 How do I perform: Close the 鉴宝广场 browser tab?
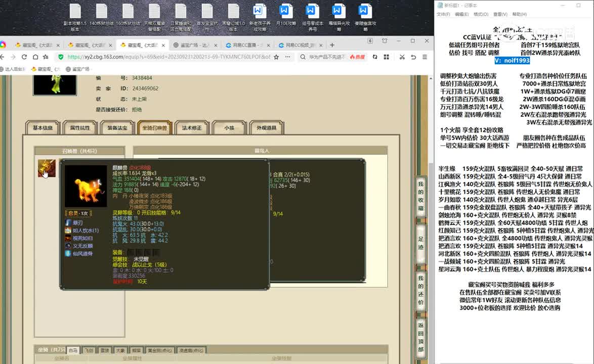(x=216, y=45)
